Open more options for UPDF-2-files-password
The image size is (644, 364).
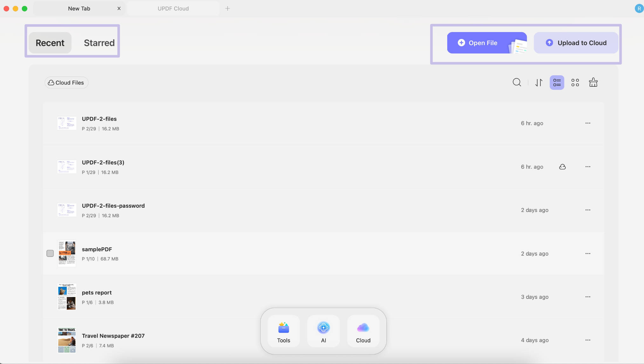(588, 210)
